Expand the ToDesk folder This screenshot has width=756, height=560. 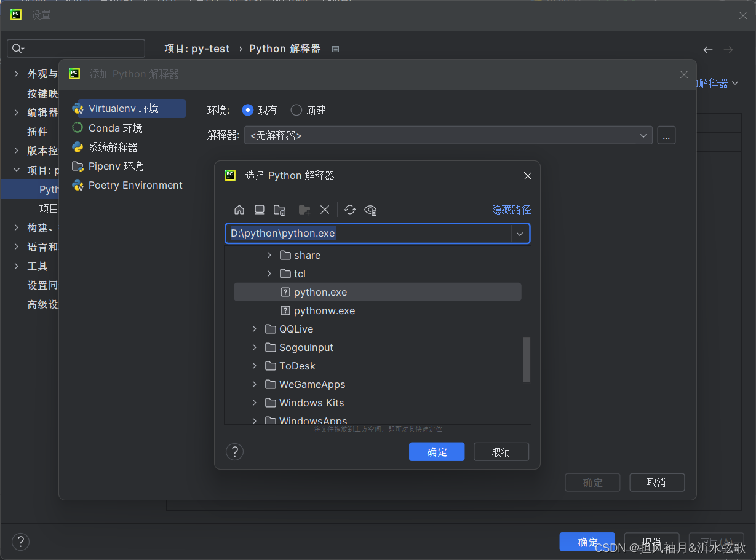(x=254, y=366)
